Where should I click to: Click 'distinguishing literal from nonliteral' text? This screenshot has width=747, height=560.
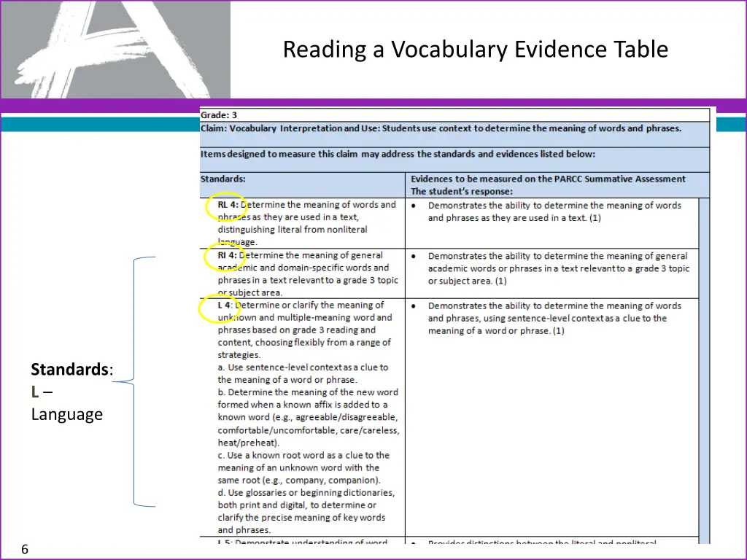click(x=293, y=230)
